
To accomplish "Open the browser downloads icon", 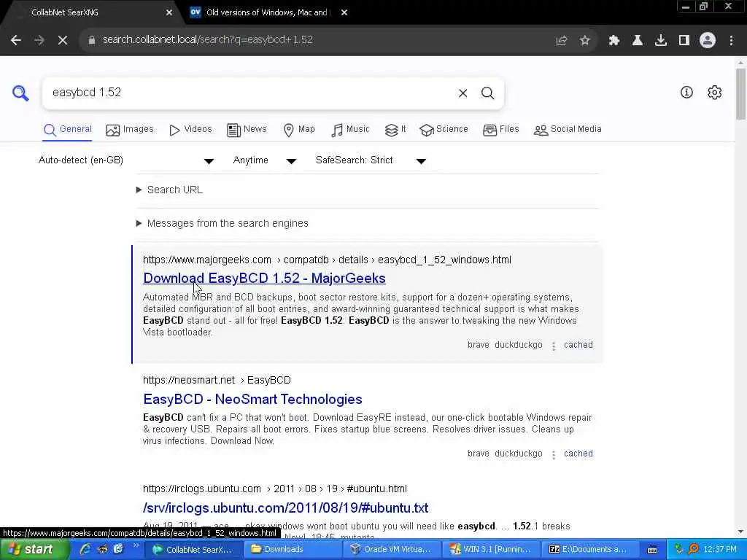I will point(661,41).
